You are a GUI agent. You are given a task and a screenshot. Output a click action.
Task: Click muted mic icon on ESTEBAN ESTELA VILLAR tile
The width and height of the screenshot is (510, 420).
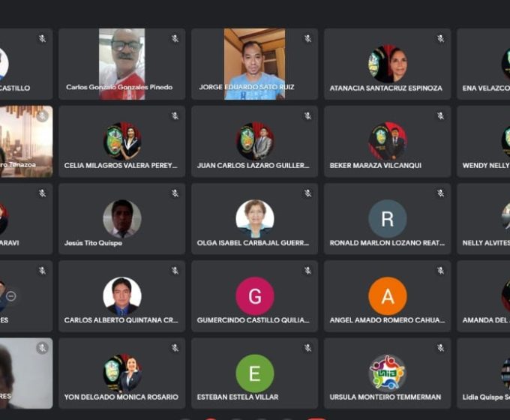307,348
